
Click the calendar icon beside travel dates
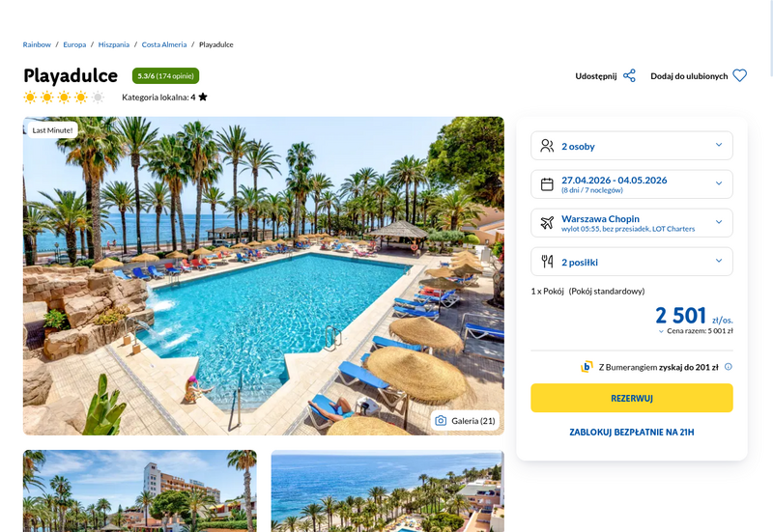[547, 184]
